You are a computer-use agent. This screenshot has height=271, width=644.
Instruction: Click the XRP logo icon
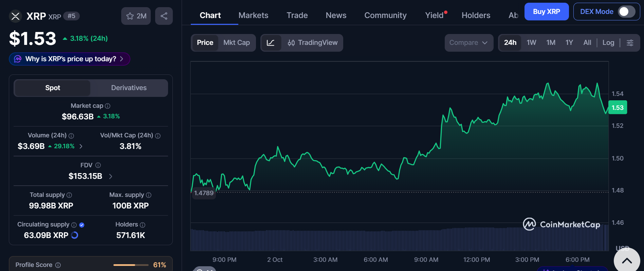tap(15, 16)
